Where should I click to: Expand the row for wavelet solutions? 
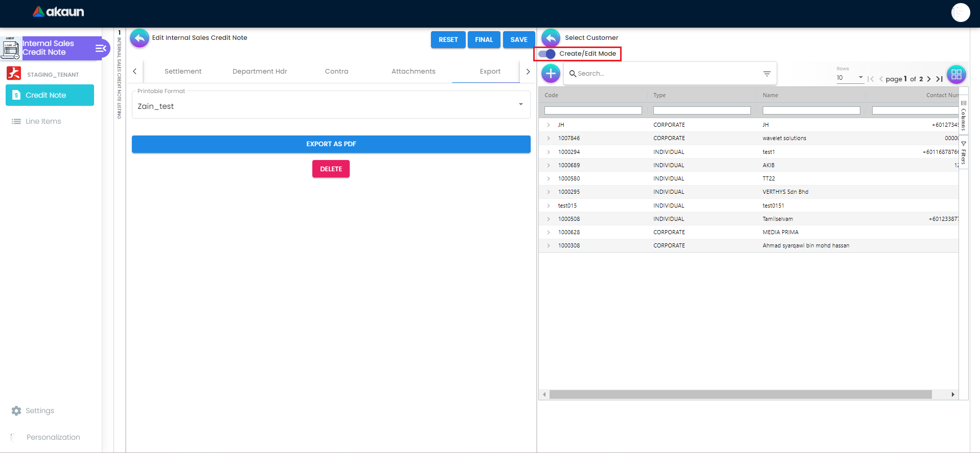[549, 139]
